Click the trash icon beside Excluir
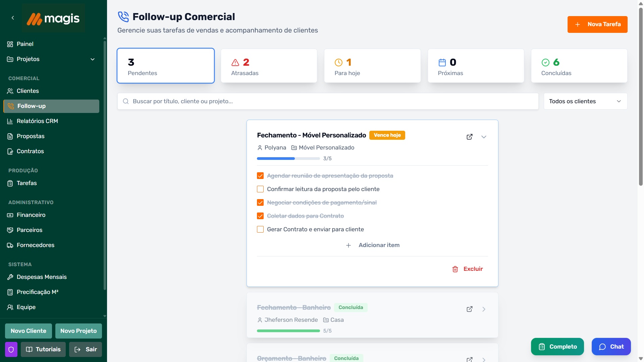 click(455, 269)
